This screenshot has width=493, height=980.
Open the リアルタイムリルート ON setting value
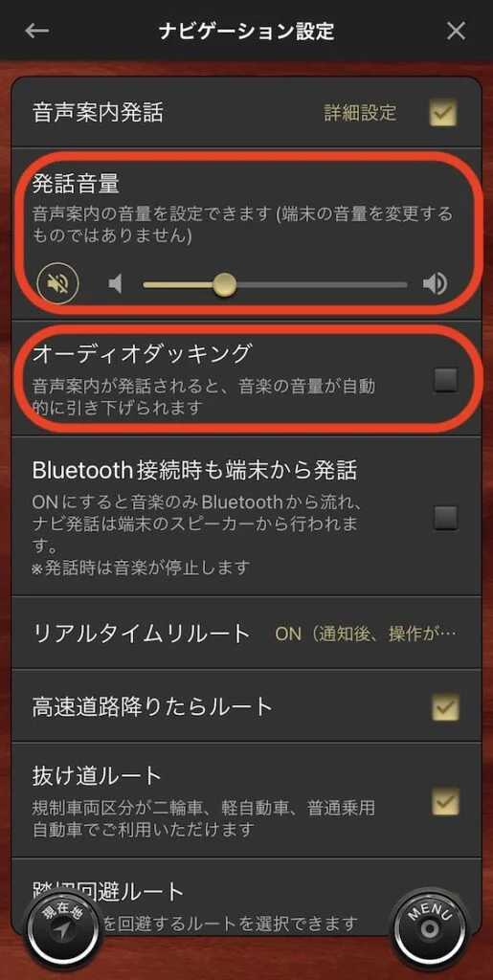366,634
